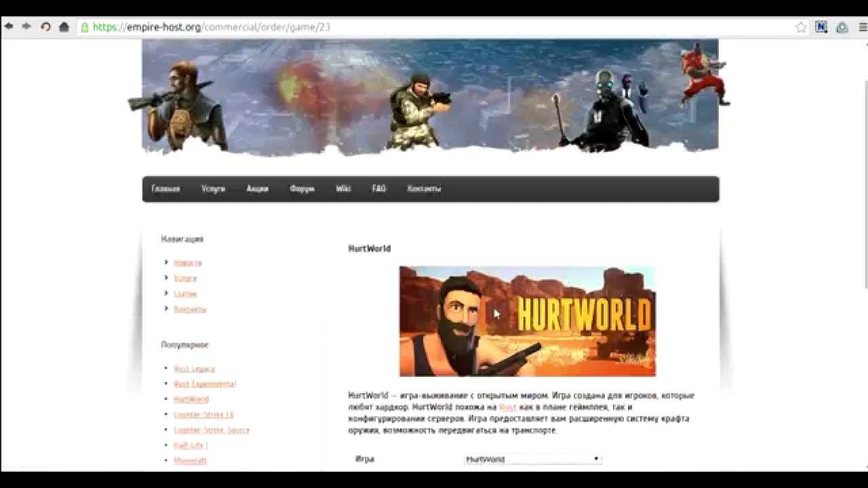The height and width of the screenshot is (488, 868).
Task: Click the HurtWorld page heading
Action: coord(370,249)
